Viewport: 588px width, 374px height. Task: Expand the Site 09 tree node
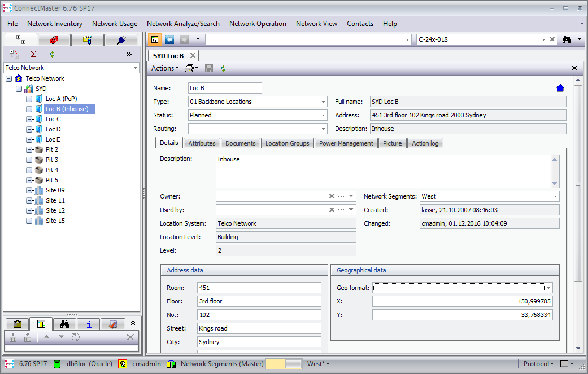(x=29, y=190)
